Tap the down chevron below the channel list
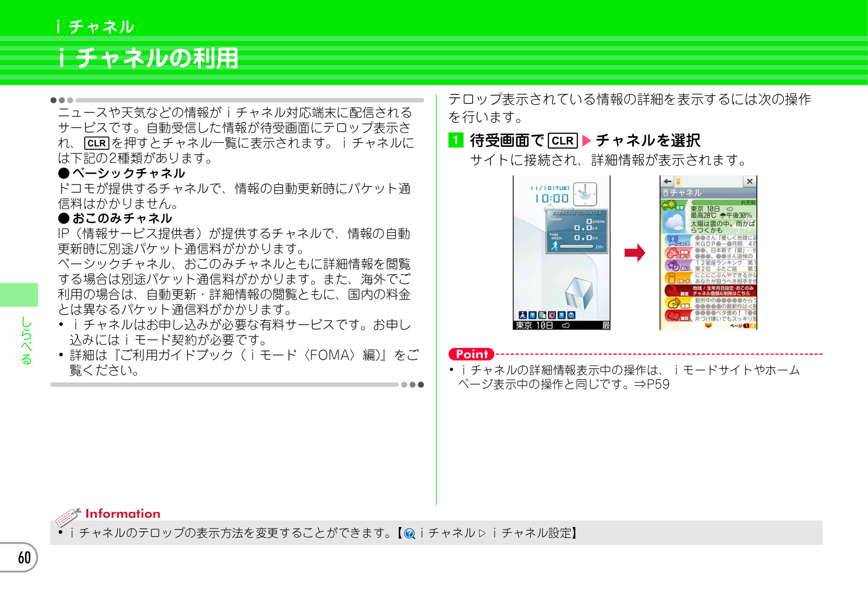This screenshot has width=868, height=591. (708, 326)
